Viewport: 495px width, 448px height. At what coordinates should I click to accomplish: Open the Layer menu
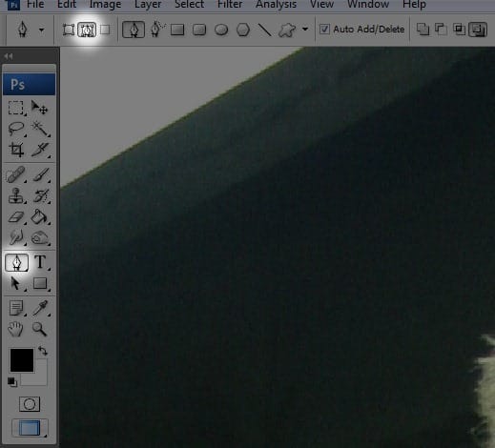[x=148, y=4]
